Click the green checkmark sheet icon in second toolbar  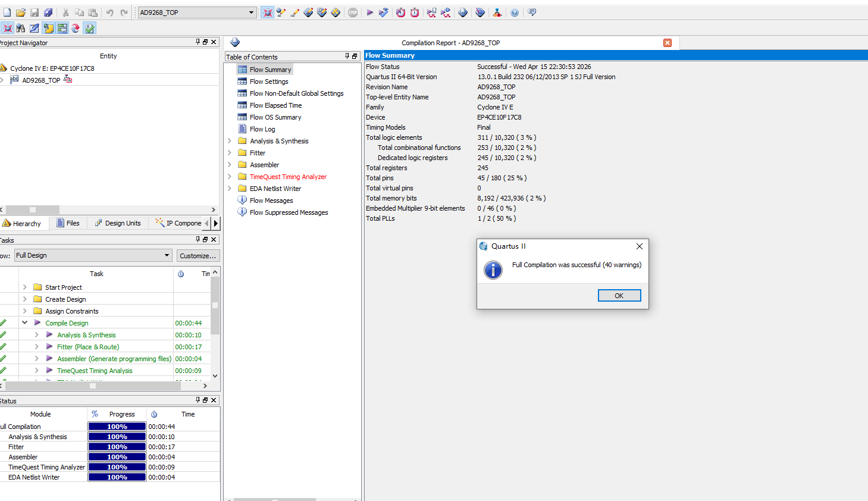pos(89,28)
